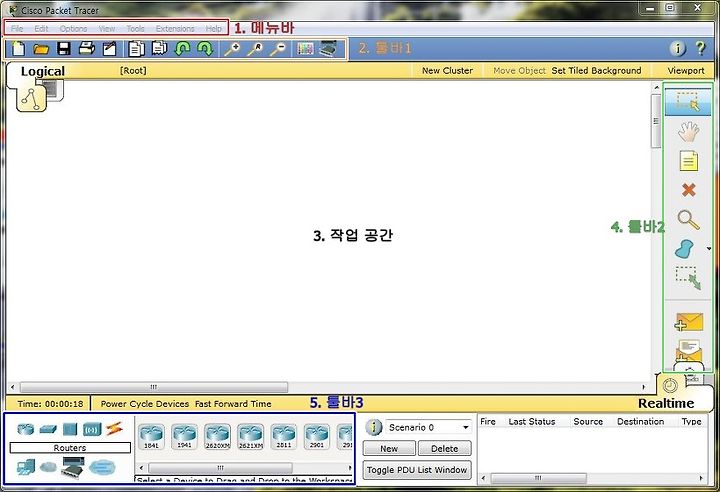Activate the red X Delete tool

pos(688,190)
